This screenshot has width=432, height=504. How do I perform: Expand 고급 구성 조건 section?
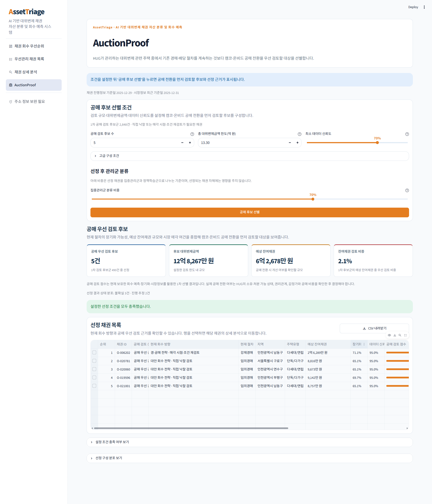(250, 156)
